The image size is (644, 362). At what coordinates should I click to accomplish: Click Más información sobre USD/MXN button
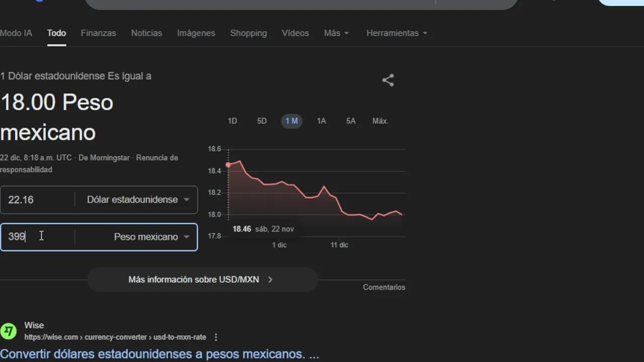(202, 280)
